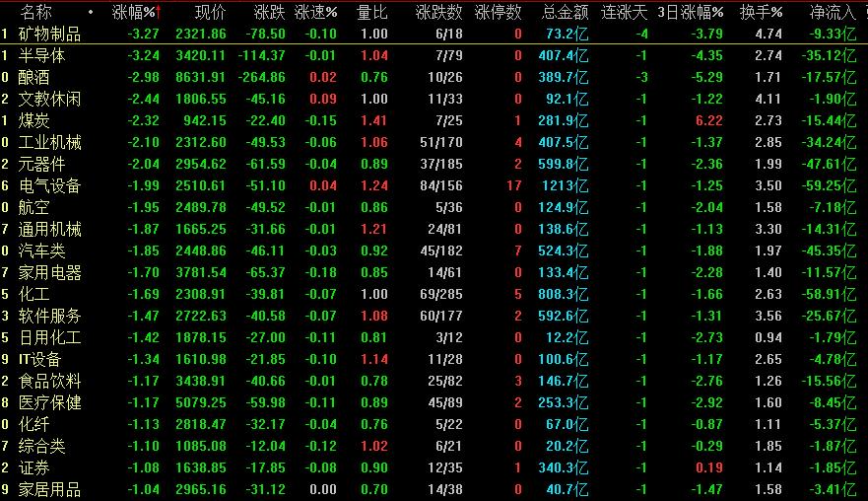
Task: Click 酿酒 consecutive days value -3
Action: tap(641, 77)
